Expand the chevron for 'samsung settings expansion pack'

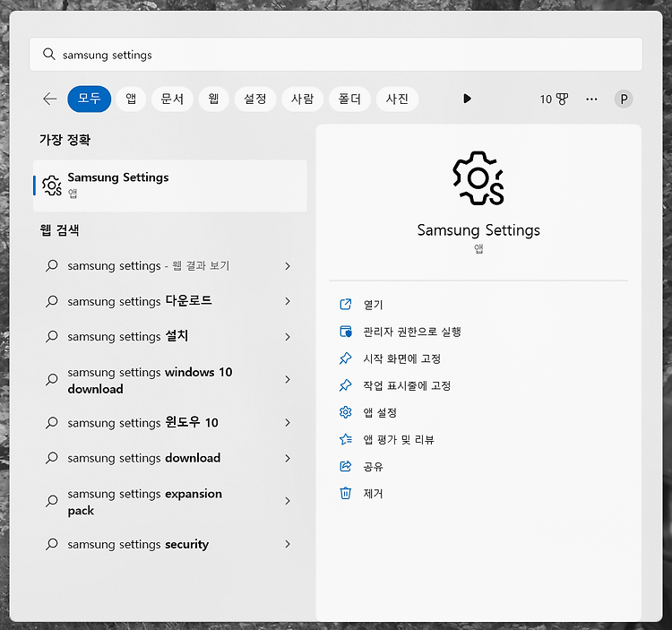tap(288, 501)
